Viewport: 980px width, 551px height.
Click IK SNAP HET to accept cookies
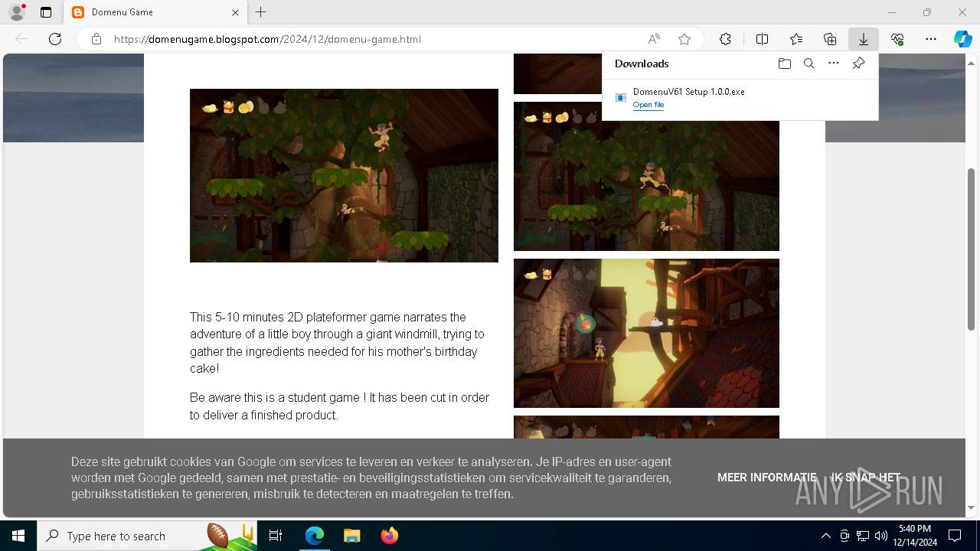(866, 478)
